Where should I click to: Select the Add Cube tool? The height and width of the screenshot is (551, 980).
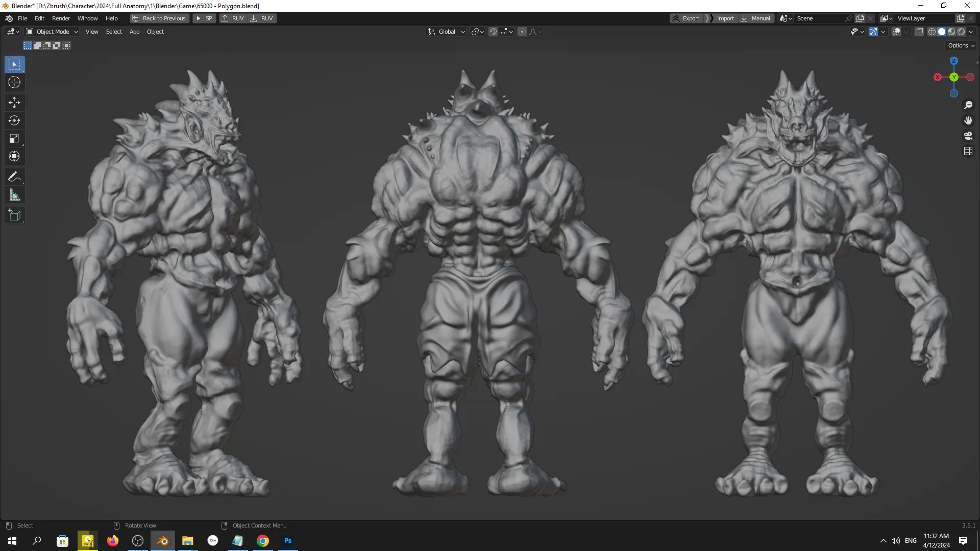point(14,215)
